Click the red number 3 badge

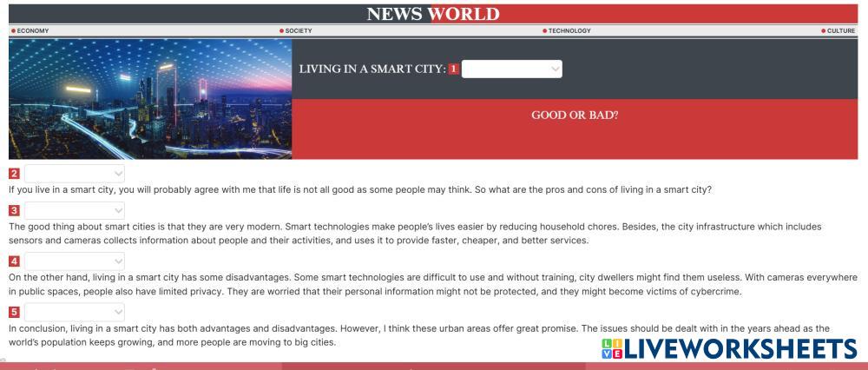point(15,211)
